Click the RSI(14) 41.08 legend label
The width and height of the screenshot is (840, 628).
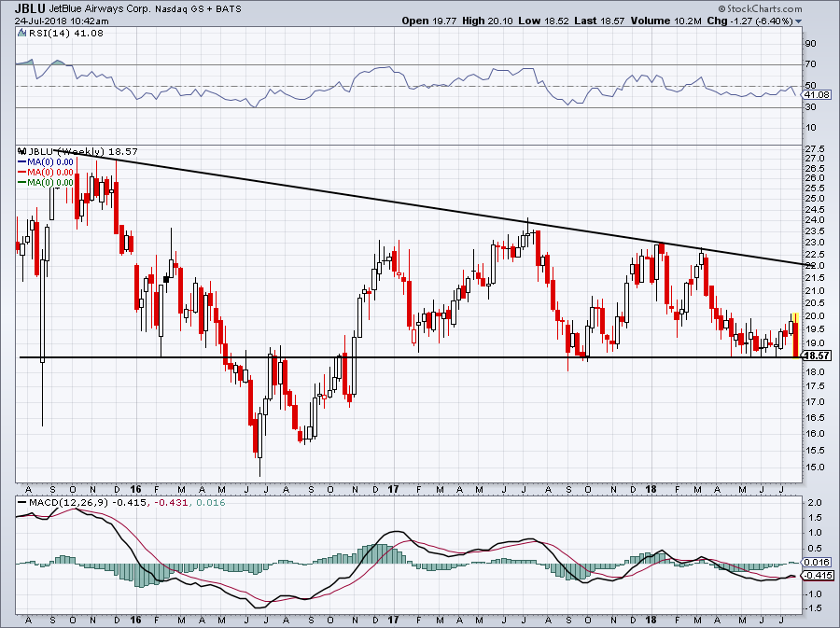click(x=65, y=34)
